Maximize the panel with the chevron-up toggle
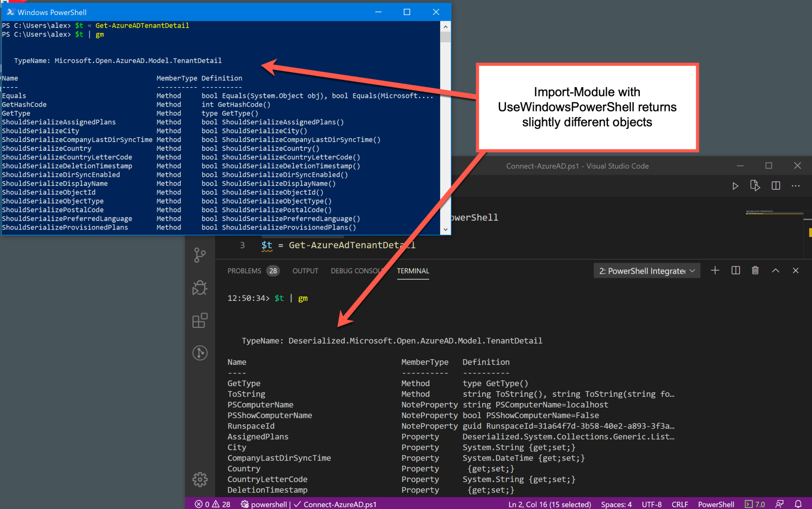This screenshot has height=509, width=812. [776, 270]
